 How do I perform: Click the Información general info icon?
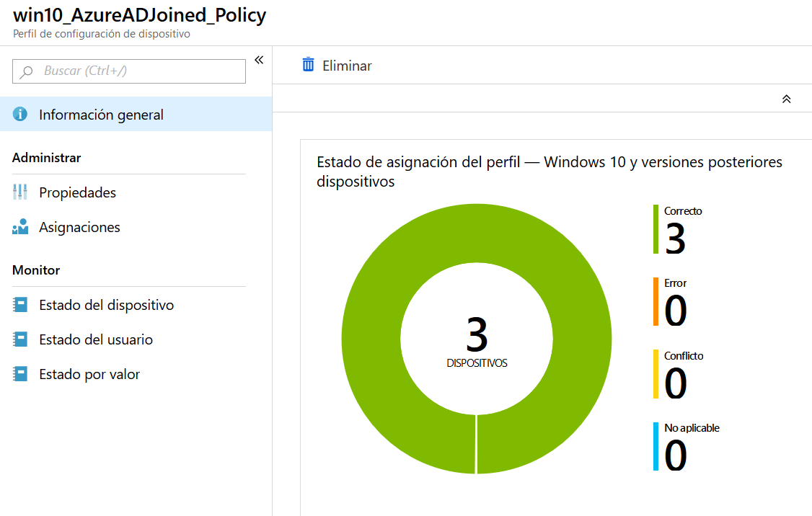click(x=20, y=114)
